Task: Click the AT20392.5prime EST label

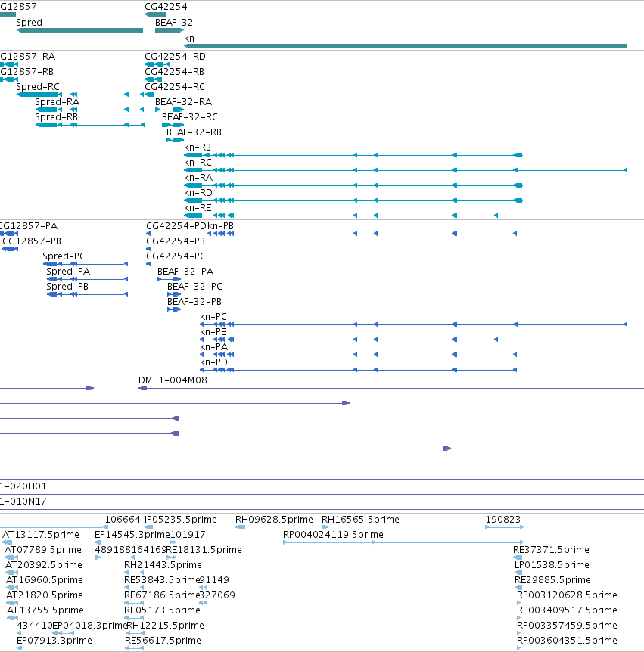Action: pyautogui.click(x=44, y=565)
